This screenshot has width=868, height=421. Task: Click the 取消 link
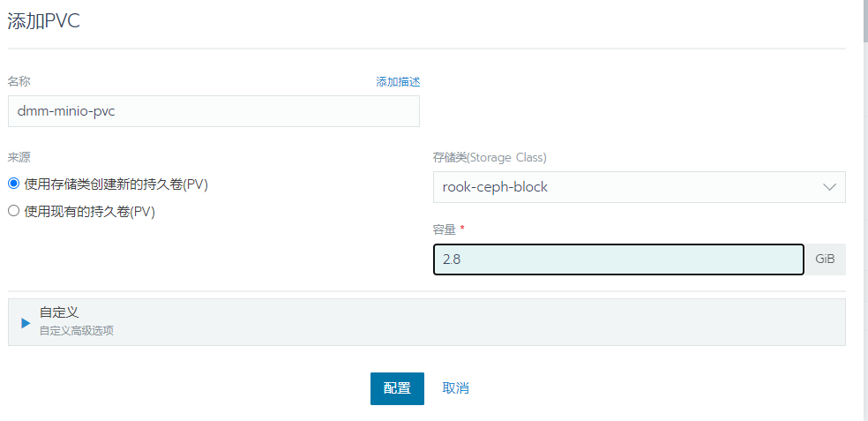(455, 388)
